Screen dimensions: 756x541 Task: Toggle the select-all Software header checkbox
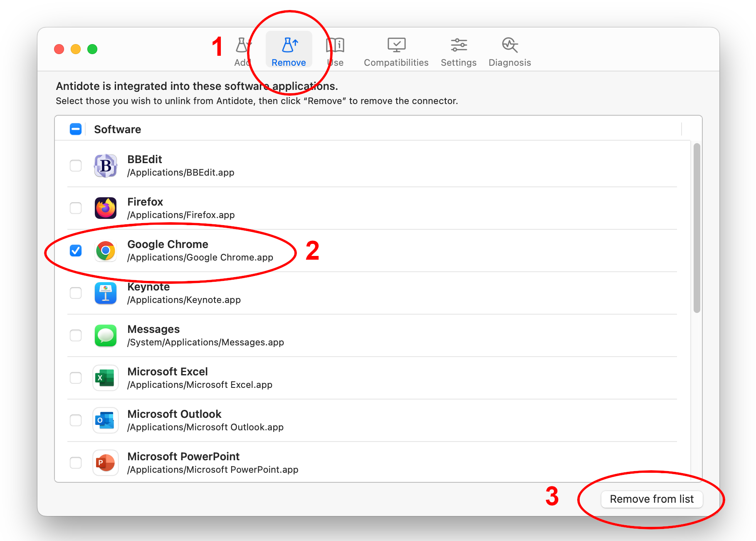pos(76,129)
